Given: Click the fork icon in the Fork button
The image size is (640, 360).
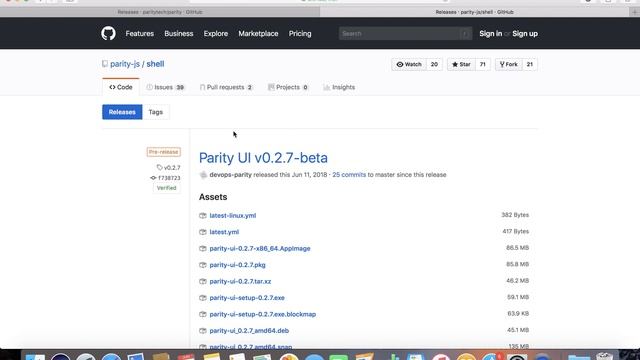Looking at the screenshot, I should [502, 64].
